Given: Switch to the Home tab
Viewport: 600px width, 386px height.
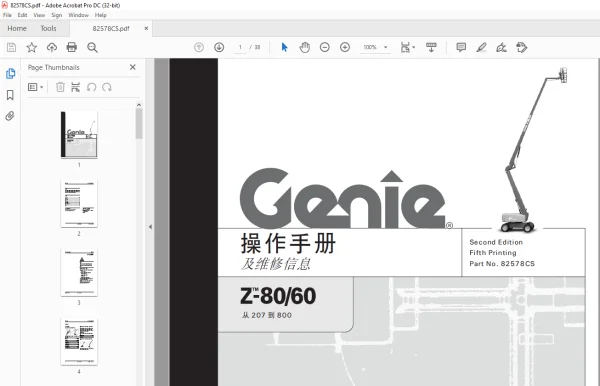Looking at the screenshot, I should (17, 28).
